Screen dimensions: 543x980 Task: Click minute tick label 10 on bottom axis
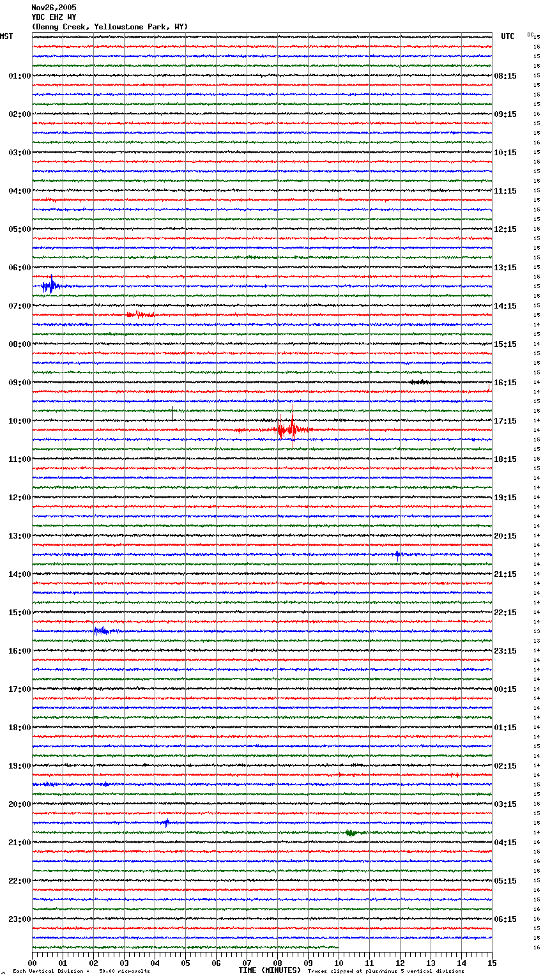[x=339, y=963]
